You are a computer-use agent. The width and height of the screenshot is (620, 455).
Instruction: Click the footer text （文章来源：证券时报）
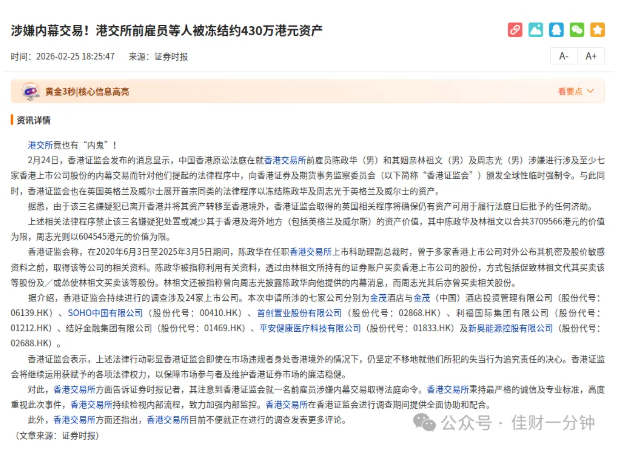coord(57,436)
